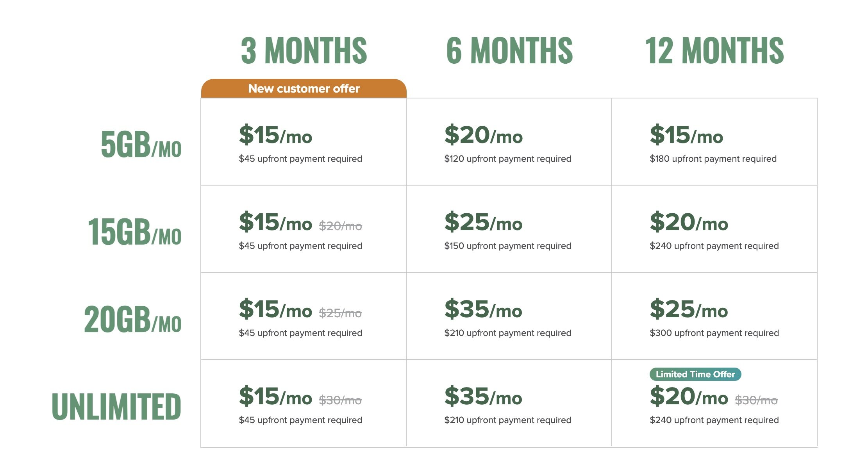Choose the 5GB/mo row label
This screenshot has width=868, height=468.
(x=141, y=145)
